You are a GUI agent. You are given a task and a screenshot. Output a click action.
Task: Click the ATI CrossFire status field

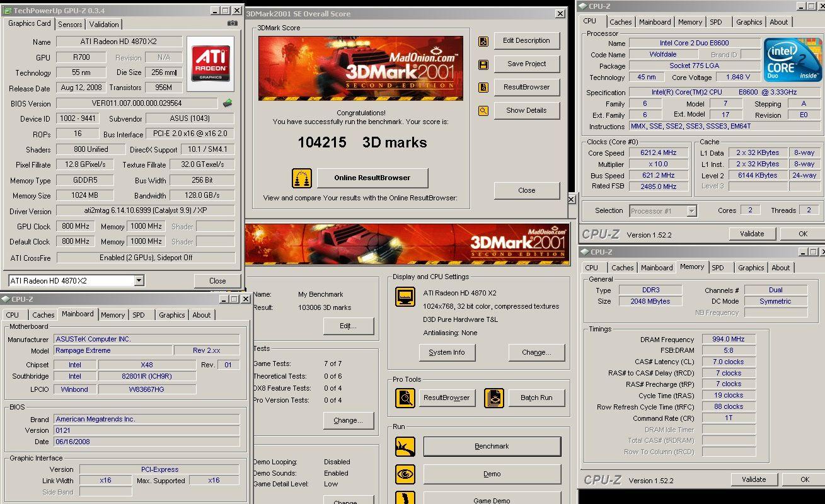[146, 258]
